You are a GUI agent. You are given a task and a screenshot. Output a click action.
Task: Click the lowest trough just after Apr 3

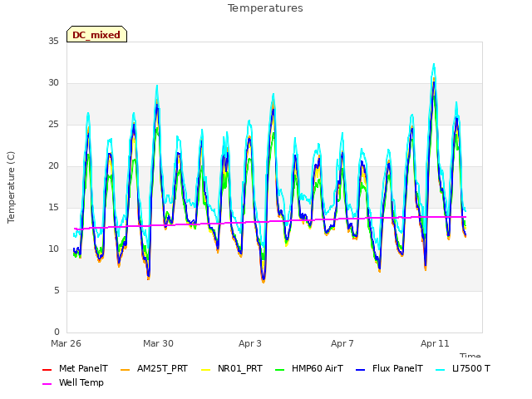click(x=264, y=281)
